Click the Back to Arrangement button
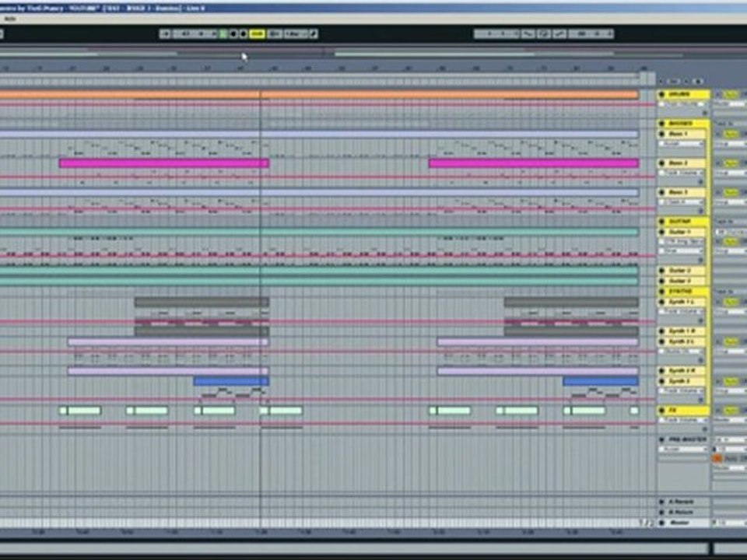 click(x=274, y=33)
